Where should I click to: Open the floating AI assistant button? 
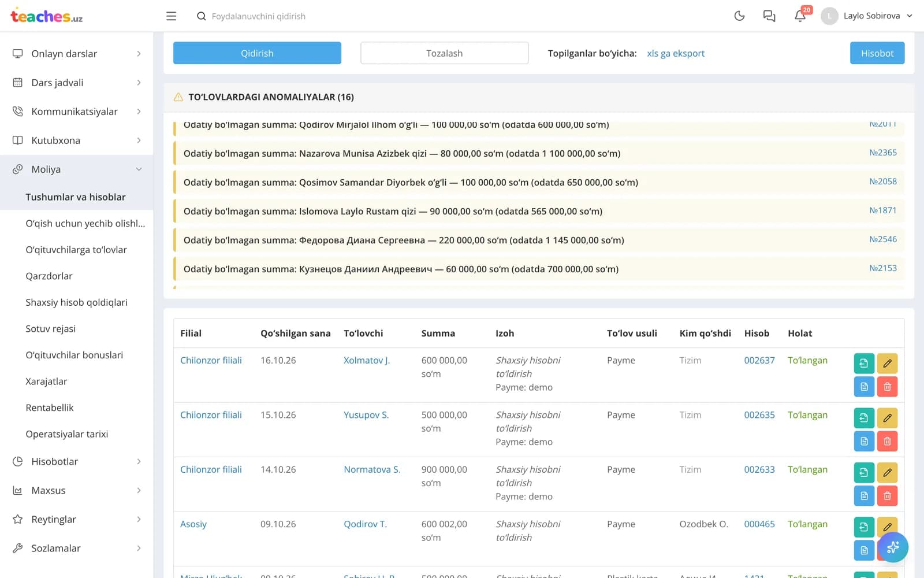click(x=893, y=547)
